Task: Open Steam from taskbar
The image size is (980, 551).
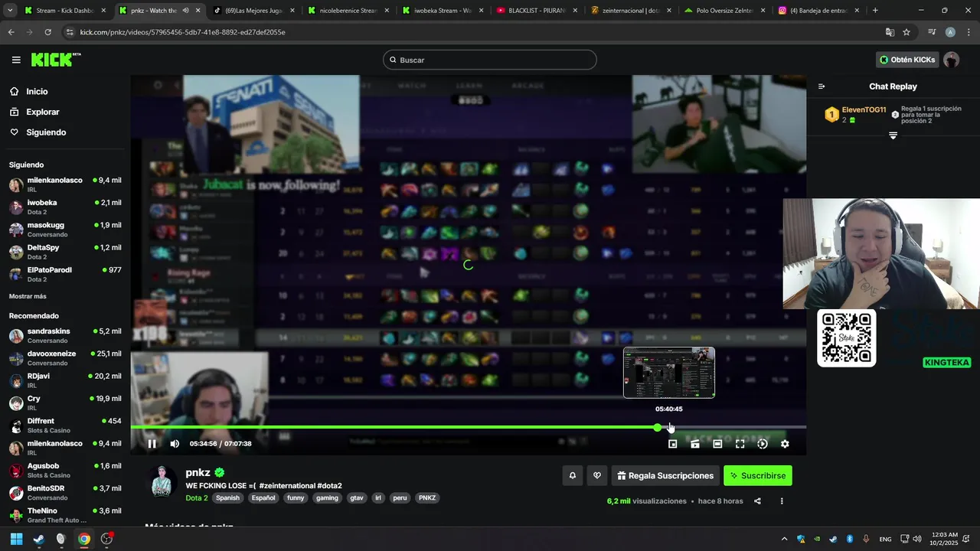Action: click(x=39, y=539)
